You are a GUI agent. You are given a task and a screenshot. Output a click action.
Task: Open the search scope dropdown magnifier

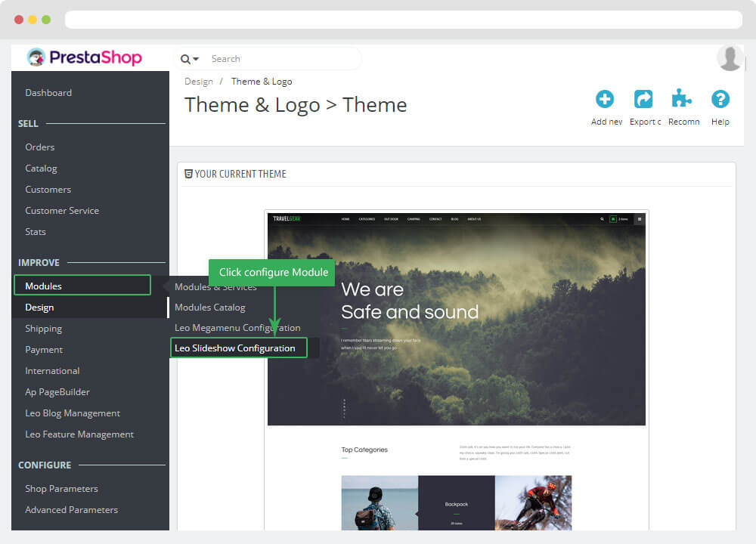coord(190,59)
